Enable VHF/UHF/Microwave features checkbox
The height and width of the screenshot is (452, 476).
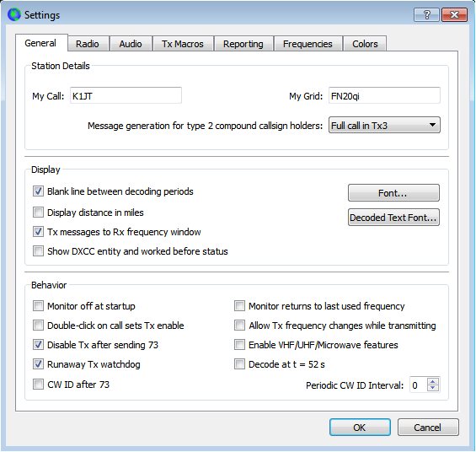click(239, 345)
